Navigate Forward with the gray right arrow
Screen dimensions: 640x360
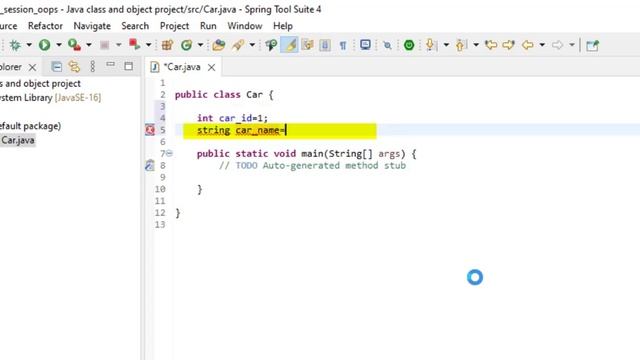(x=558, y=45)
